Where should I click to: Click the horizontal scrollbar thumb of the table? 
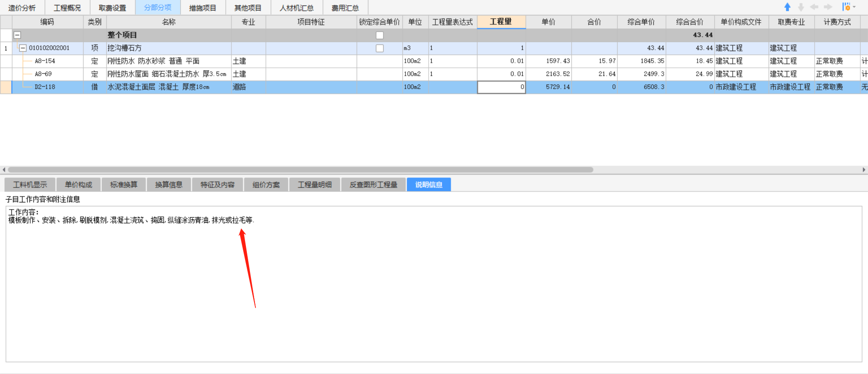click(301, 170)
